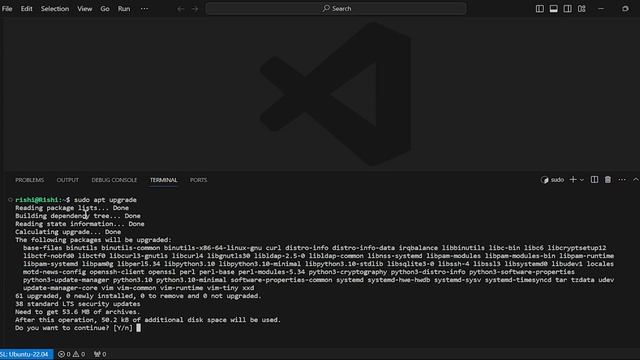
Task: Open the Edit menu
Action: point(27,9)
